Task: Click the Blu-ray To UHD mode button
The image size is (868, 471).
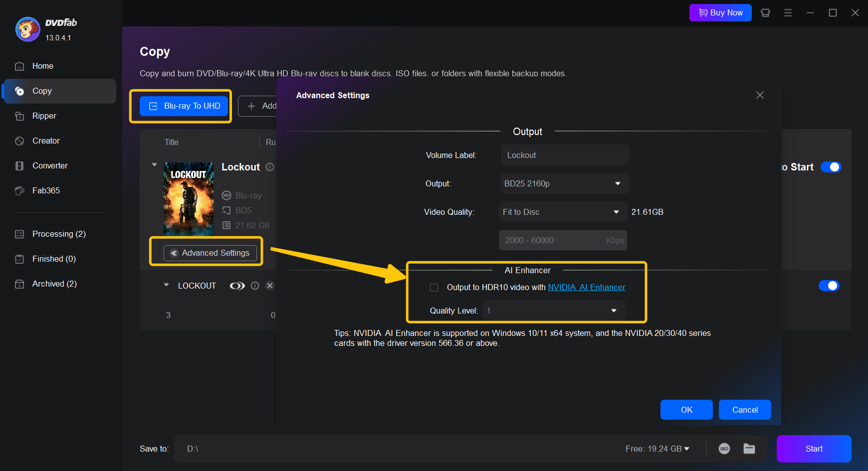Action: tap(184, 106)
